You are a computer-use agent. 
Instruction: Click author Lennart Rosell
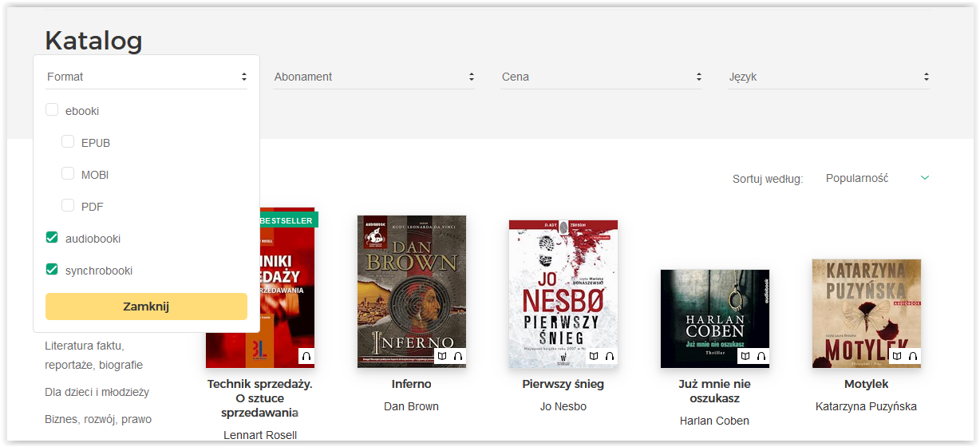(260, 435)
